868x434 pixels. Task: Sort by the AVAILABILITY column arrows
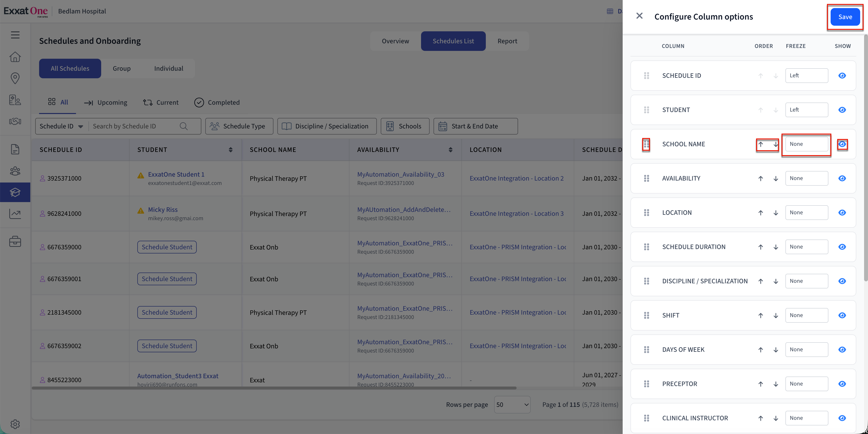click(451, 150)
